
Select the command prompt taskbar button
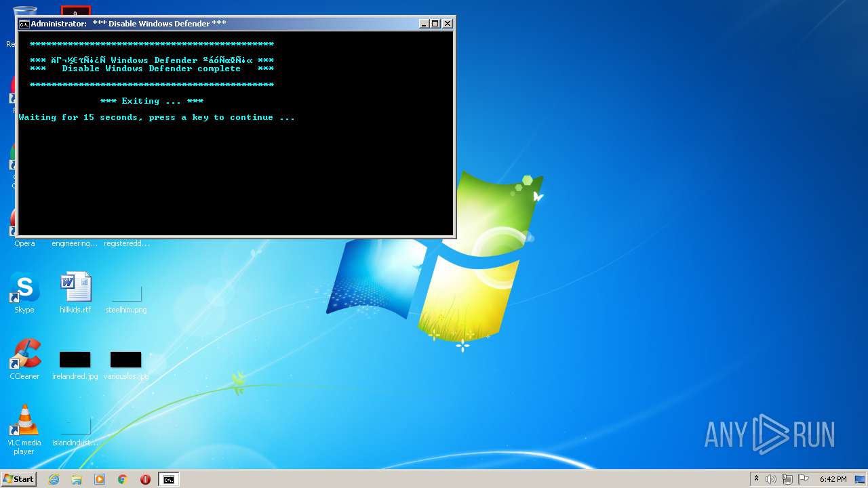click(x=168, y=479)
